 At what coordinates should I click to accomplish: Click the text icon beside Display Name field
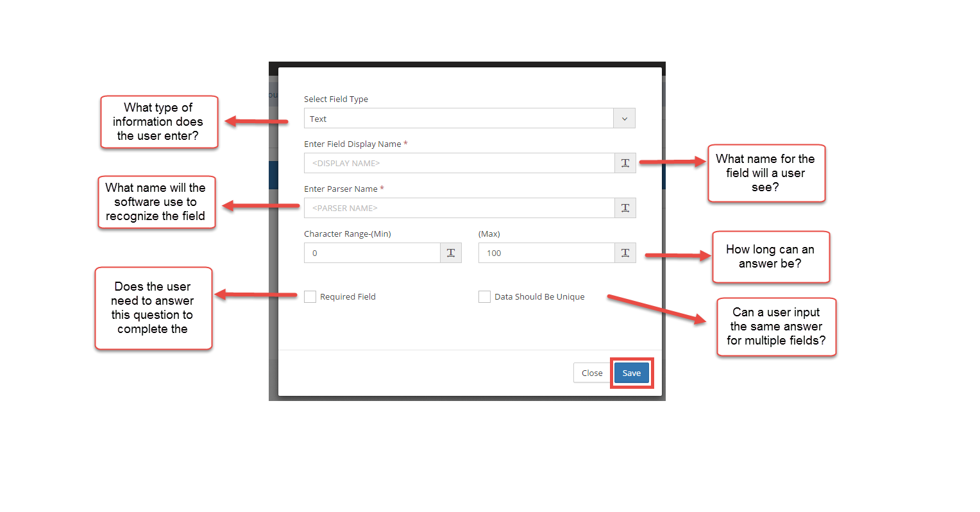pos(625,163)
